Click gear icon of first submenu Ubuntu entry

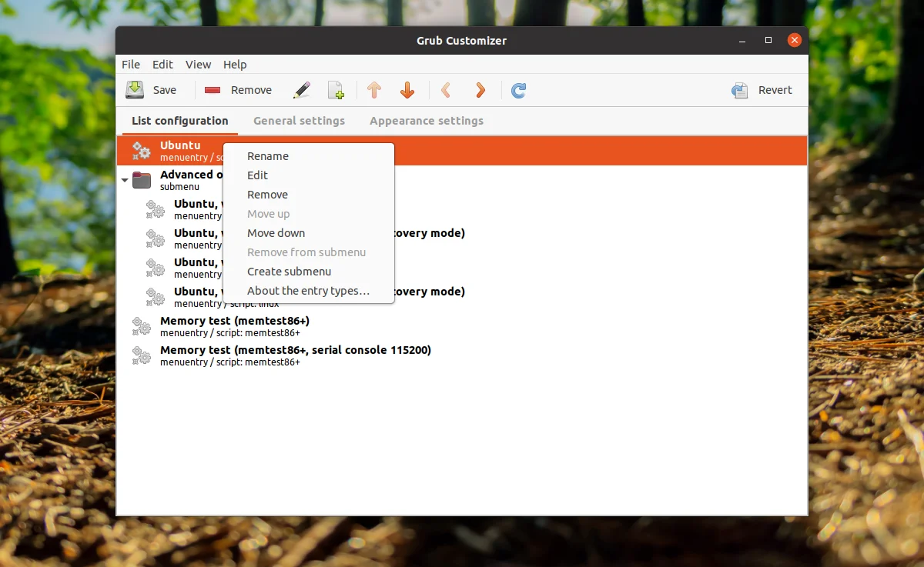pos(155,209)
